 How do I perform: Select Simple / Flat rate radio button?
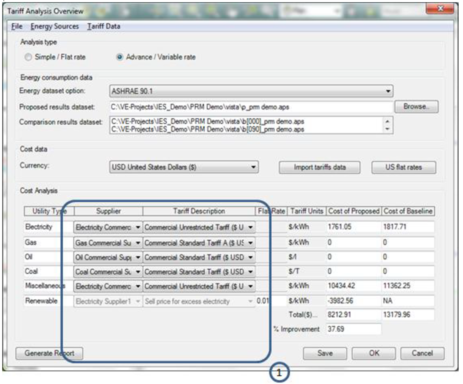[x=28, y=57]
